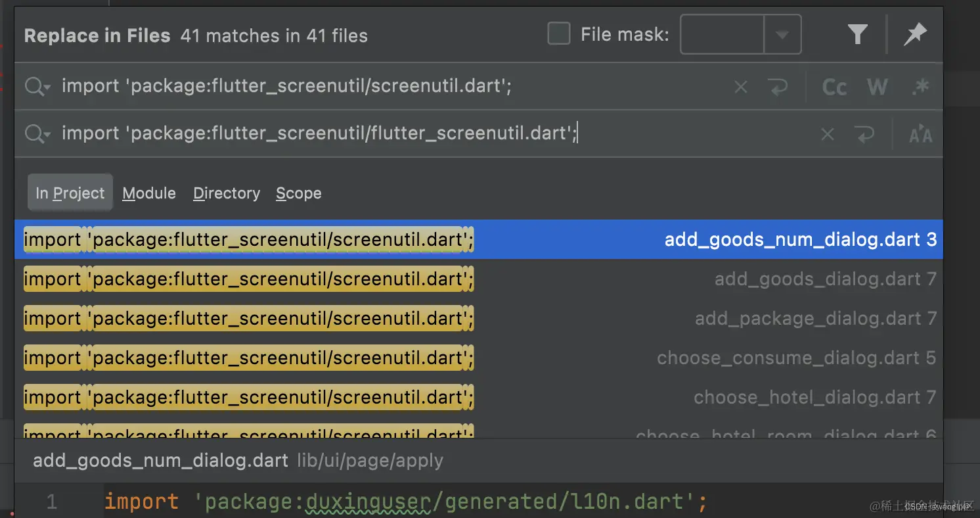Click the '41 matches in 41 files' label
980x518 pixels.
(274, 35)
